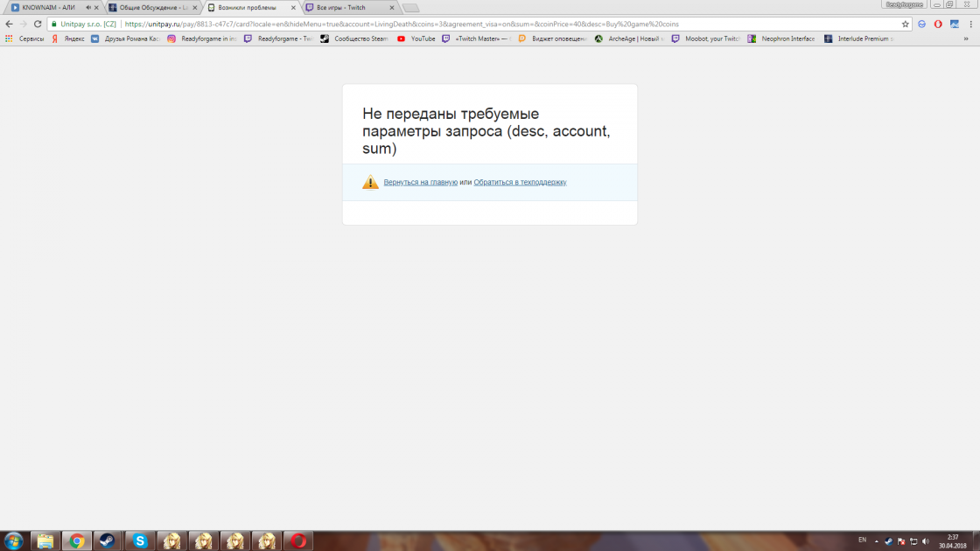Click "Обратиться в техподдержку" support link
The height and width of the screenshot is (551, 980).
[520, 182]
